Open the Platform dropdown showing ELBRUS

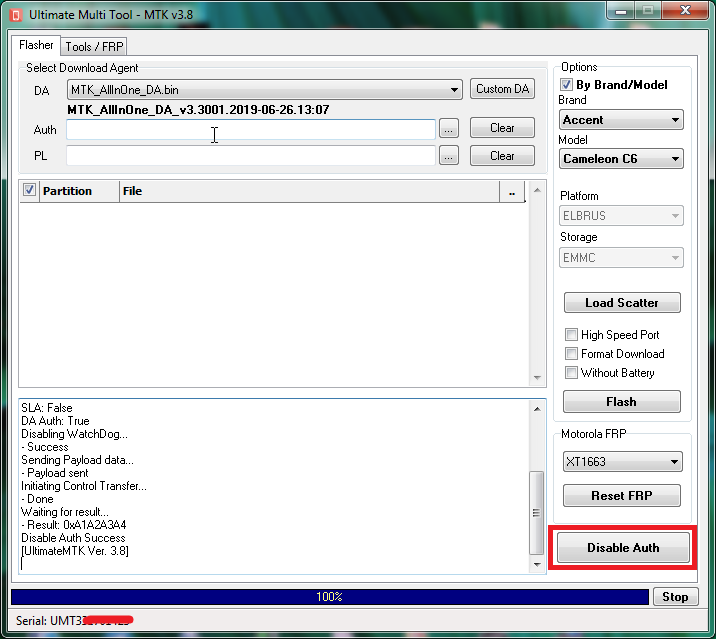(621, 216)
